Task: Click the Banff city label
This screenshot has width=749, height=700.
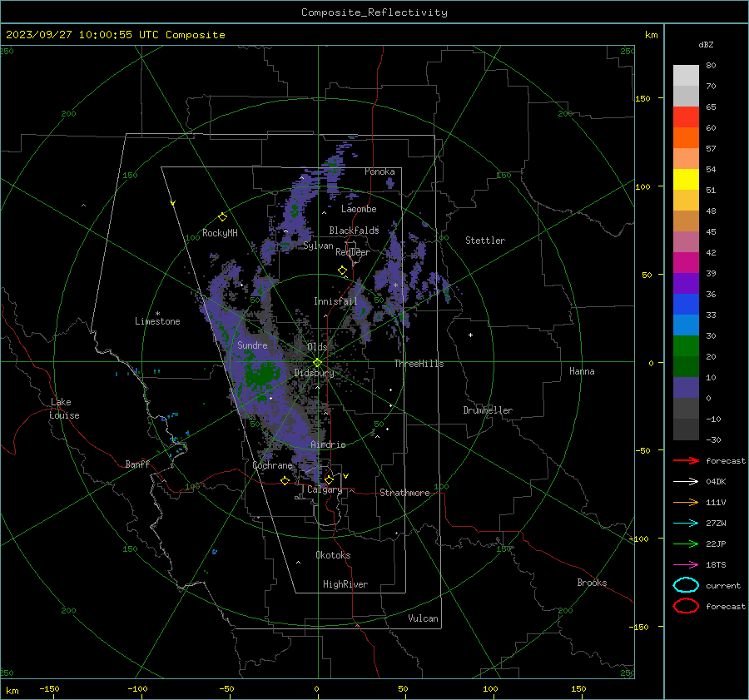Action: 137,464
